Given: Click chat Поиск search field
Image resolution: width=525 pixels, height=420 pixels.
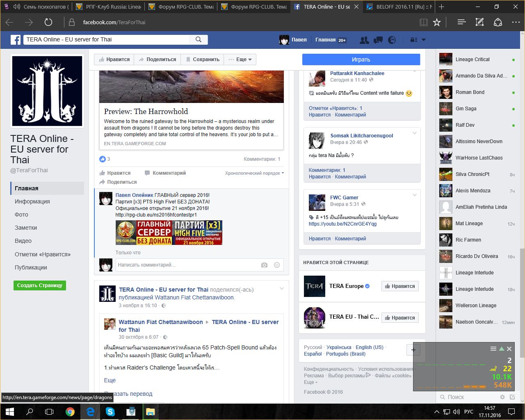Looking at the screenshot, I should [468, 397].
